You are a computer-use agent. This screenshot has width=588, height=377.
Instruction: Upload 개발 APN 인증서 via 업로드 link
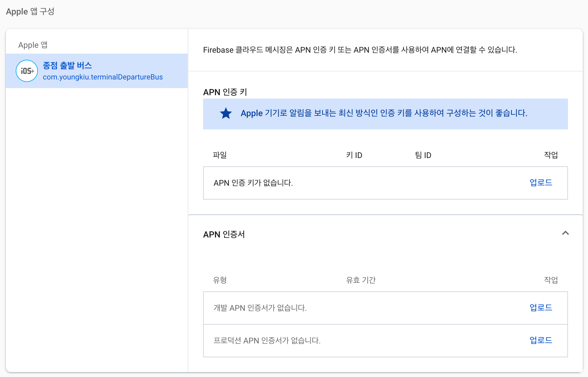pos(541,308)
